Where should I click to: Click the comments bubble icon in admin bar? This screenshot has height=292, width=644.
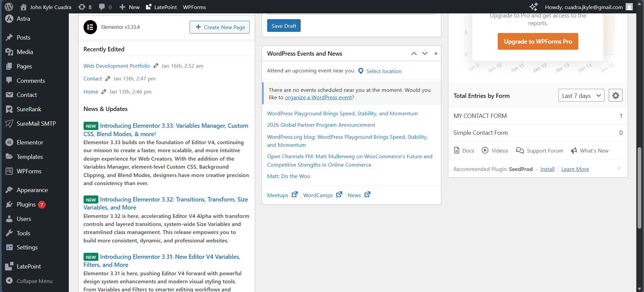click(102, 7)
